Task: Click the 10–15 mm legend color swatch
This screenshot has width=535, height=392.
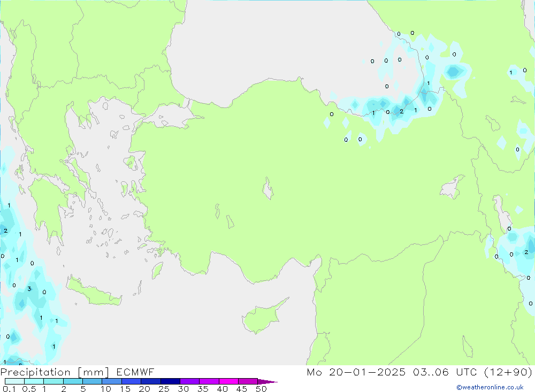Action: tap(112, 381)
